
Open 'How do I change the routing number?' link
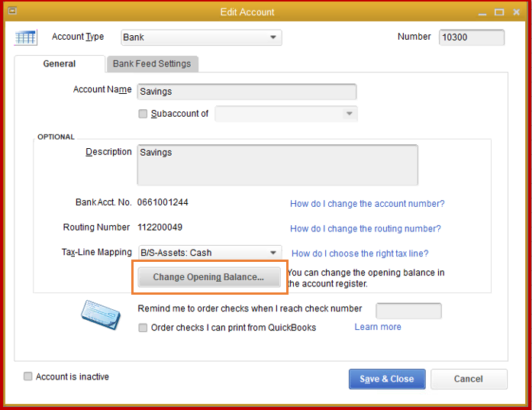366,228
